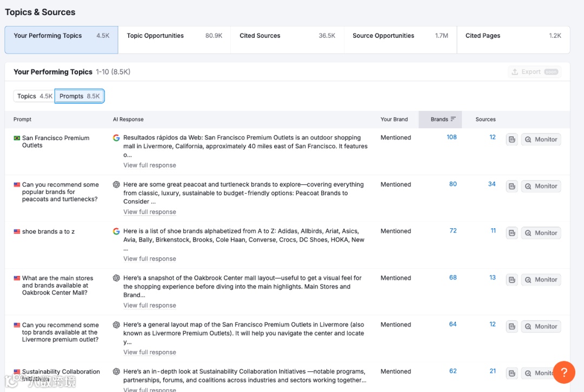Switch to the Topics 4.5K toggle
This screenshot has height=392, width=584.
35,96
